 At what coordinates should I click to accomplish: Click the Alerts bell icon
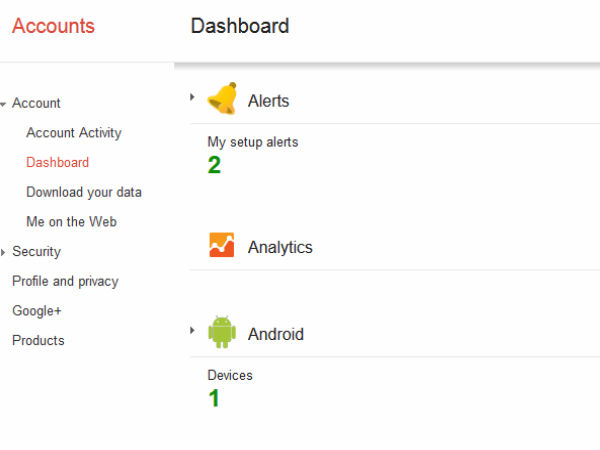pos(221,98)
